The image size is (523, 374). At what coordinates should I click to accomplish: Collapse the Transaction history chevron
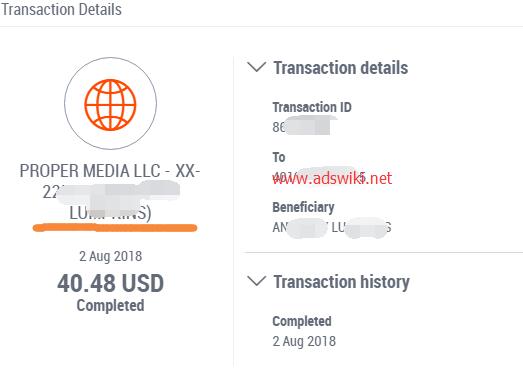[x=256, y=281]
